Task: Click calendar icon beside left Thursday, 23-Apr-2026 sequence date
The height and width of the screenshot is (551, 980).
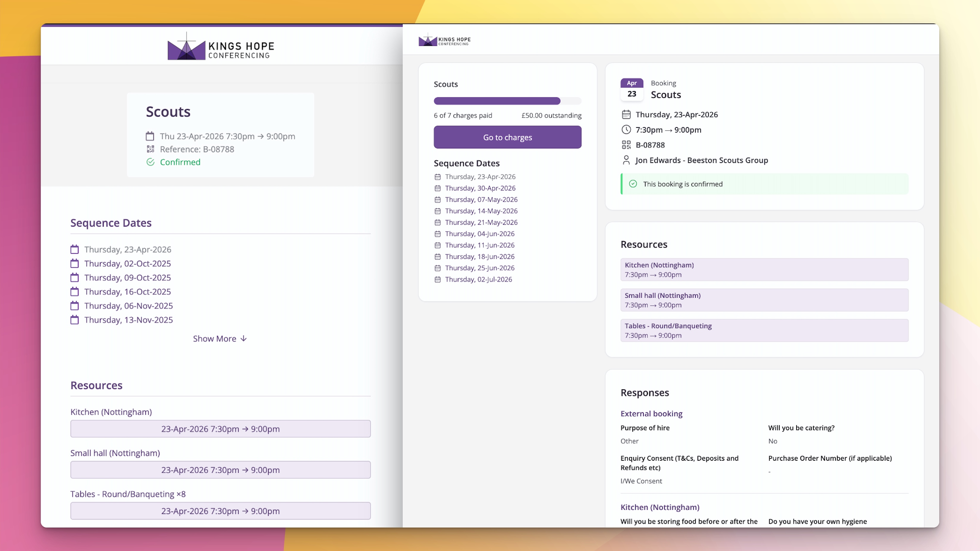Action: click(x=75, y=249)
